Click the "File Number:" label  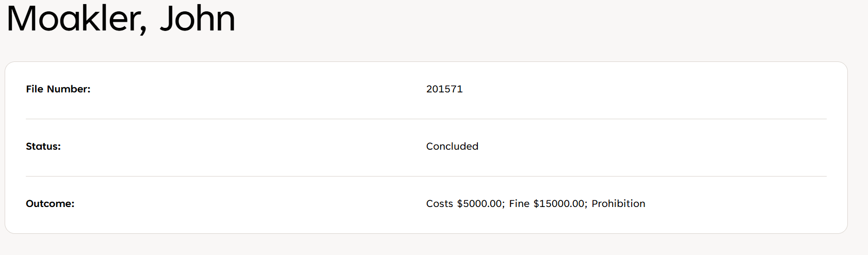click(58, 89)
